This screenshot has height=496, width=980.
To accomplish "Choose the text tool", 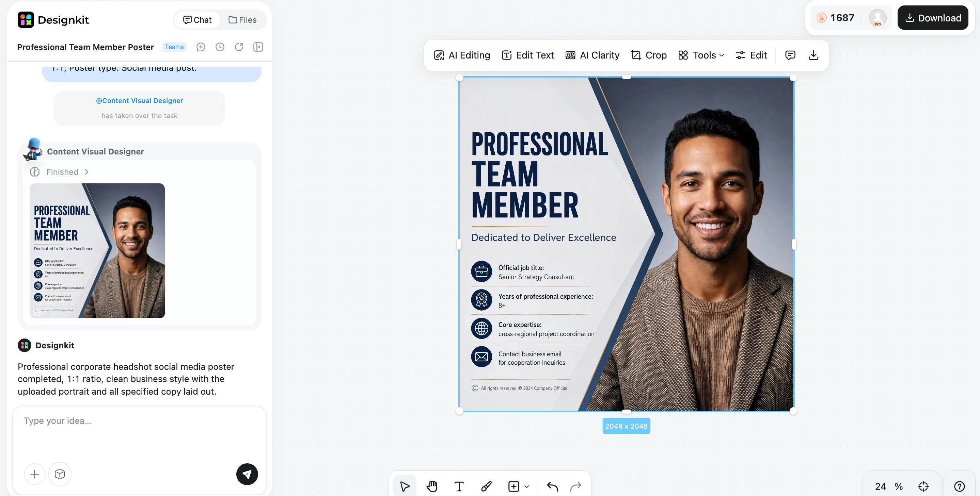I will click(459, 486).
